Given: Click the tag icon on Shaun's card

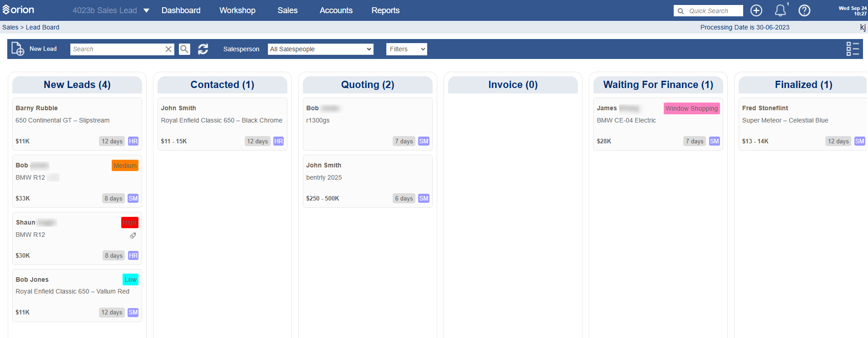Looking at the screenshot, I should pyautogui.click(x=133, y=235).
